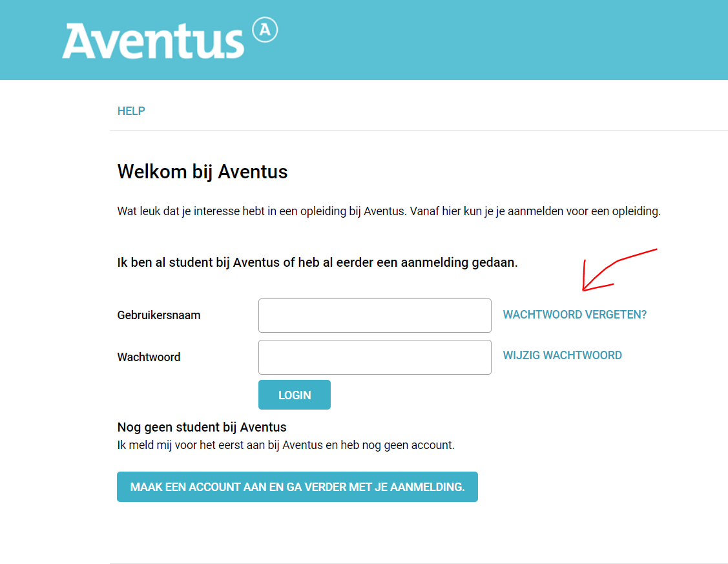Open the WIJZIG WACHTWOORD link
The width and height of the screenshot is (728, 564).
pyautogui.click(x=562, y=355)
